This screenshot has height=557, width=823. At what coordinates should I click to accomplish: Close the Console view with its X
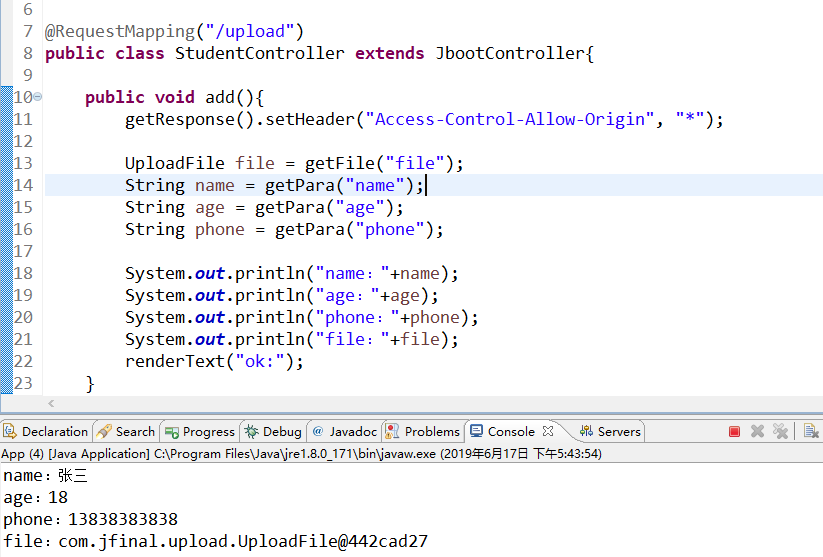coord(548,431)
